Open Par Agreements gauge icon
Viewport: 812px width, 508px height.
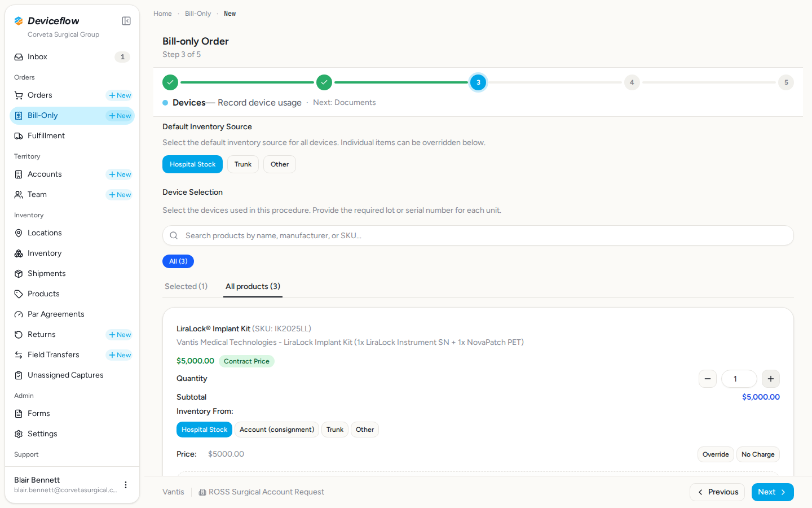coord(19,314)
